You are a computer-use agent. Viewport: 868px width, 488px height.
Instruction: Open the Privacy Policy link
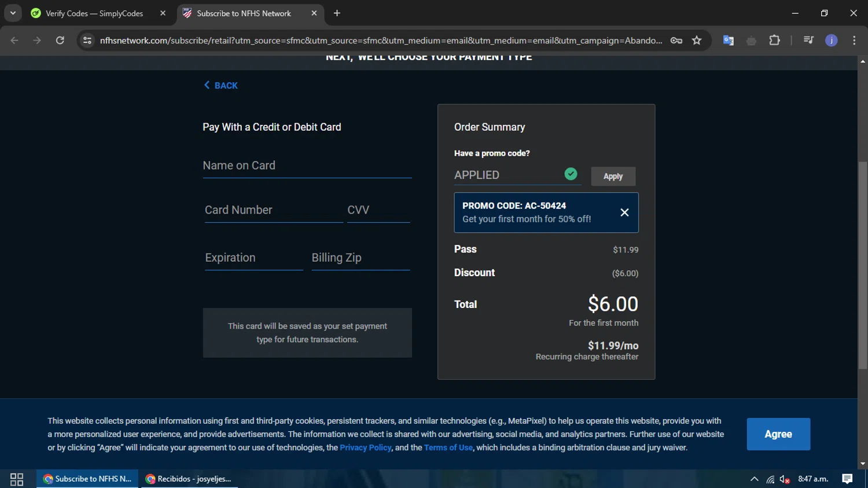pos(366,447)
